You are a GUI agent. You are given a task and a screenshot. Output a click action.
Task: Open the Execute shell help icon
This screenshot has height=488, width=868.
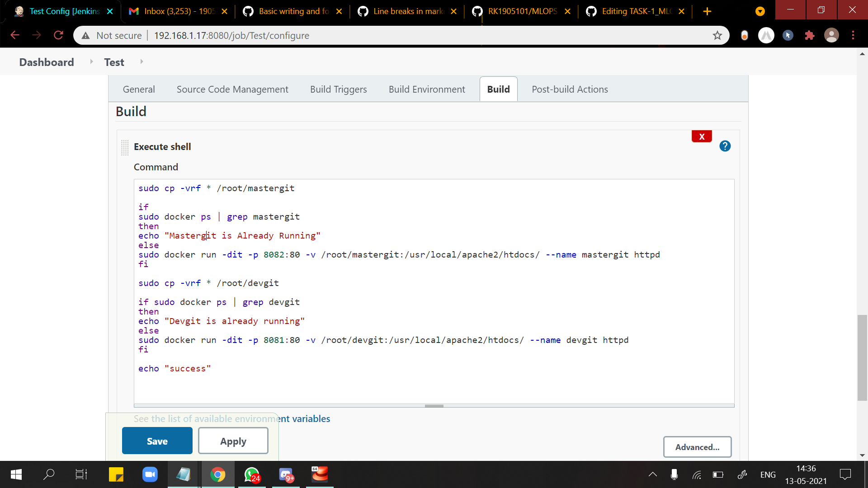point(725,146)
